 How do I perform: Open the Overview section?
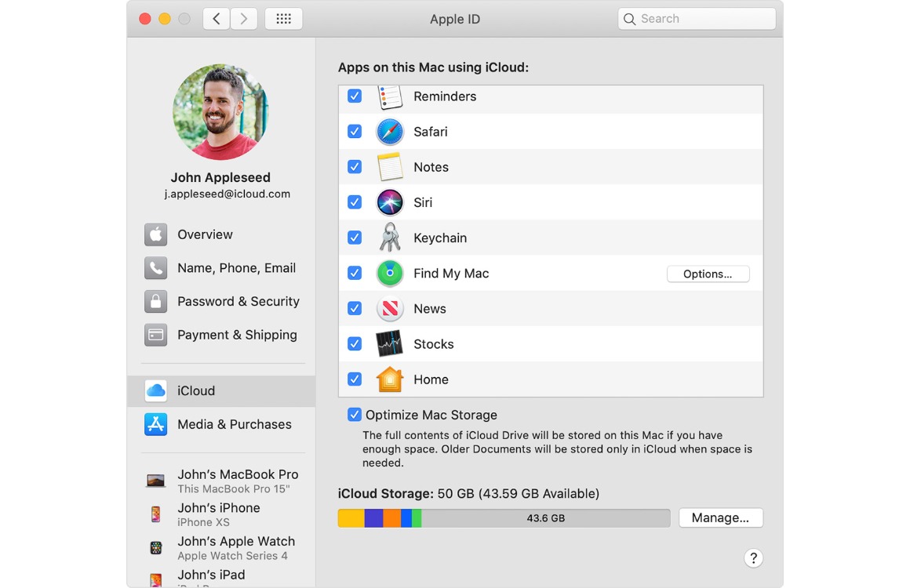pos(222,234)
